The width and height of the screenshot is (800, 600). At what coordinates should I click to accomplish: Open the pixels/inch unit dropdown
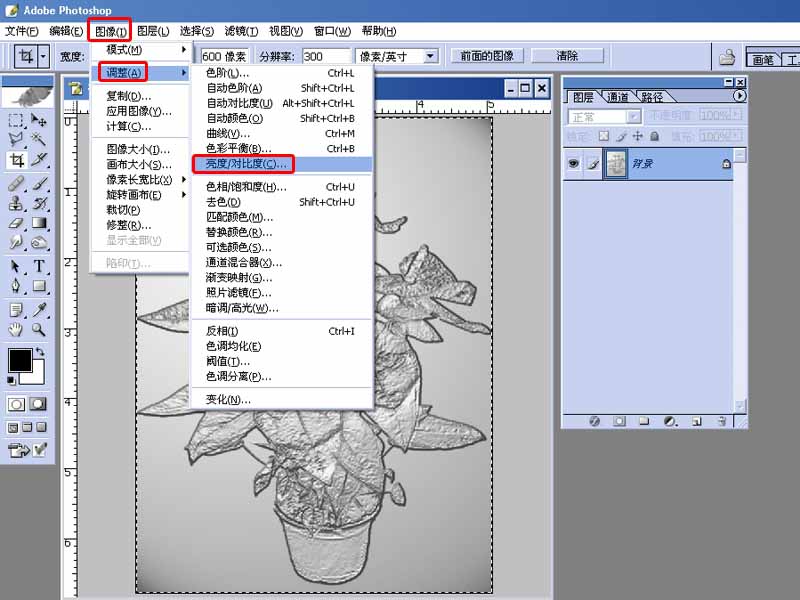click(x=432, y=55)
